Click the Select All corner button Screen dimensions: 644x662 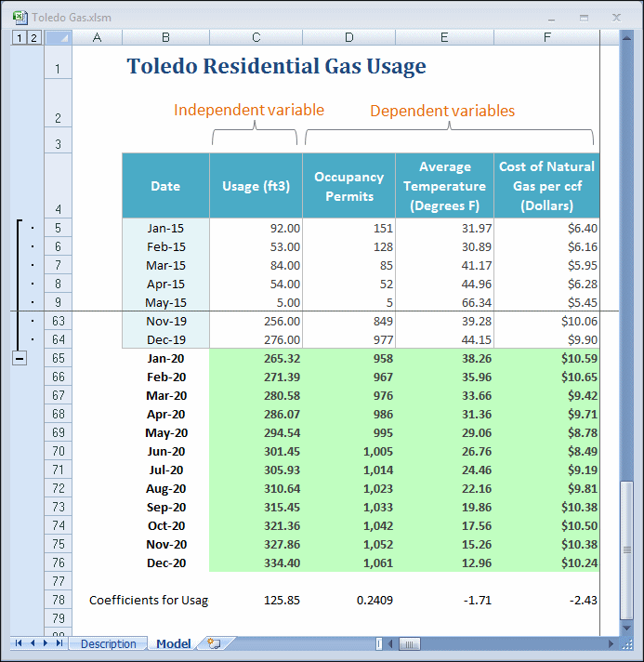59,38
